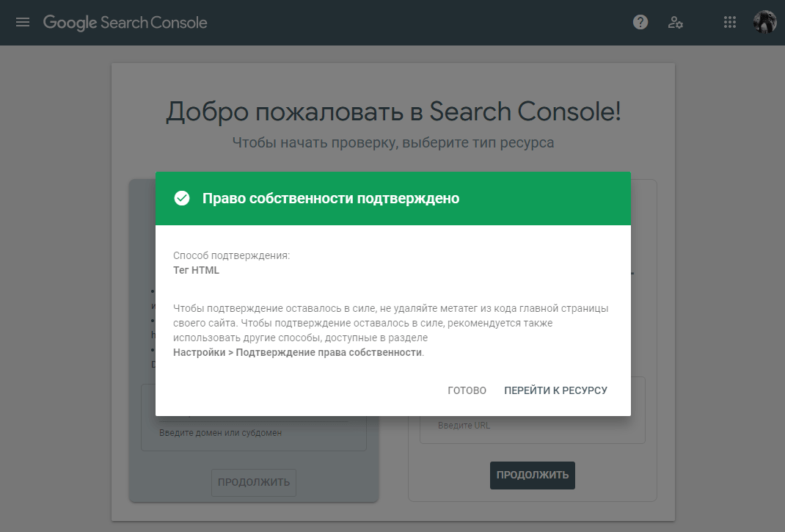Open the Google apps grid

pos(729,23)
